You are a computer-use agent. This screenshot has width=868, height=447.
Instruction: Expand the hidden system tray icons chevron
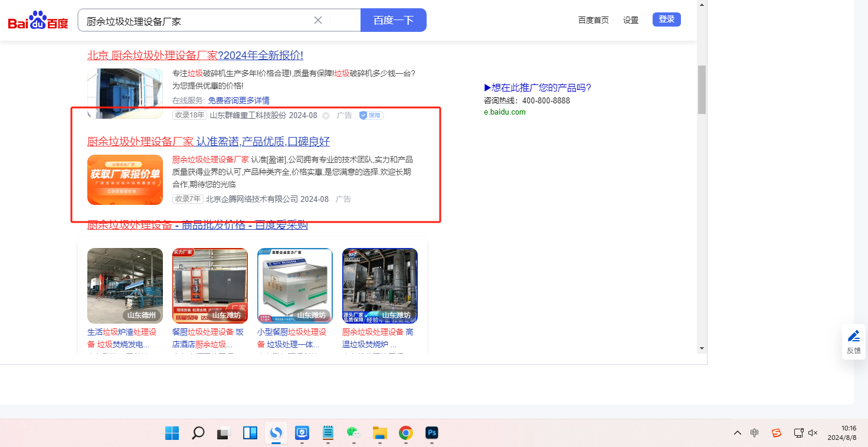[737, 433]
